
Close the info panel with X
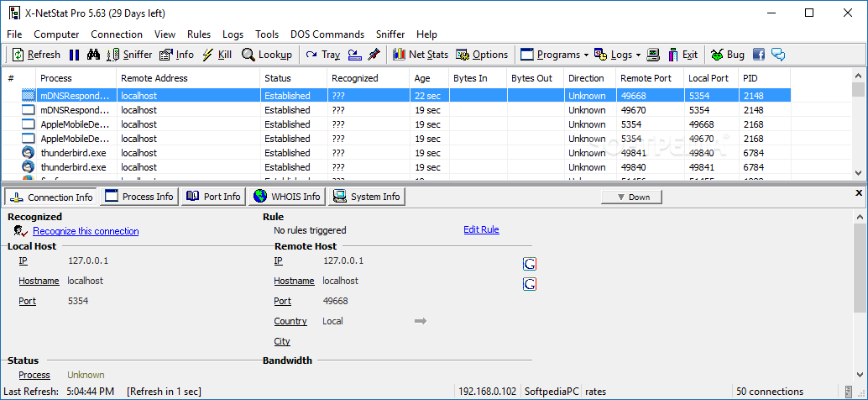(859, 192)
